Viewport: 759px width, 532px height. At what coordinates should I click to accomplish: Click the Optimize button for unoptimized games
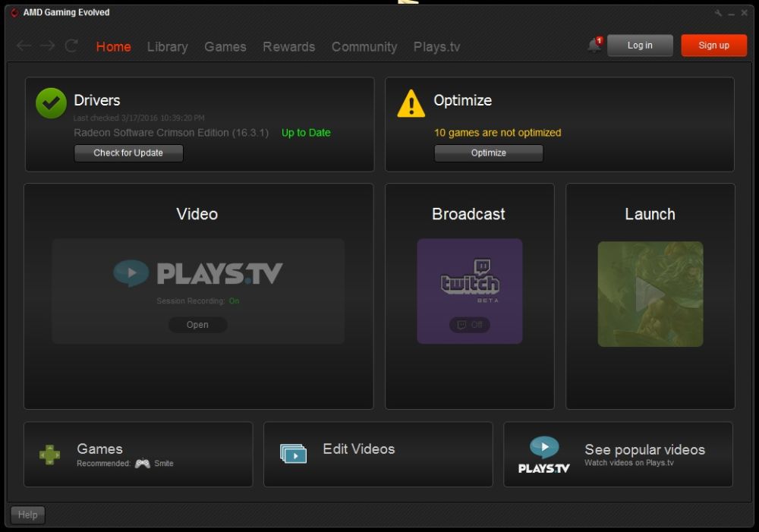point(488,153)
